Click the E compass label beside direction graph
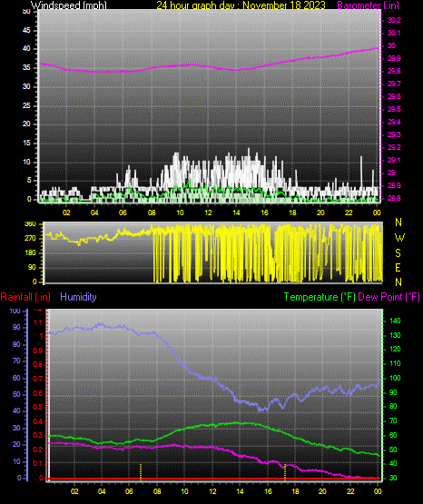423x504 pixels. [398, 268]
